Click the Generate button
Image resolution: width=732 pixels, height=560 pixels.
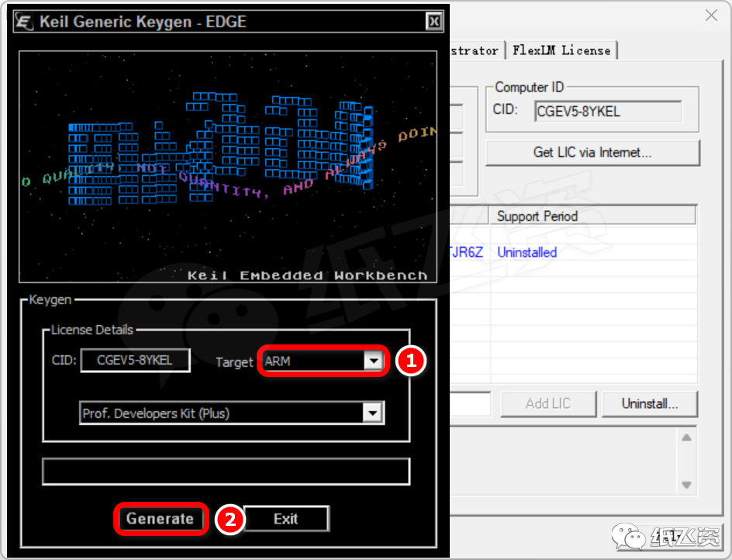point(160,518)
